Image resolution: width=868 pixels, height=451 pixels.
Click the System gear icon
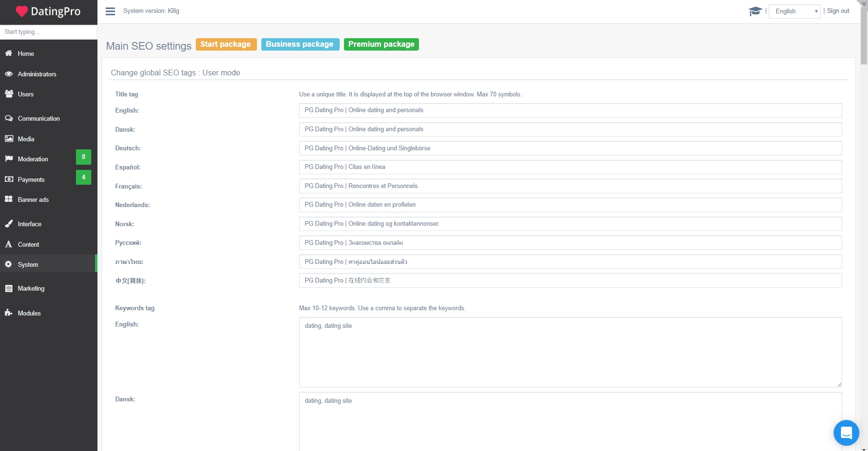coord(9,264)
